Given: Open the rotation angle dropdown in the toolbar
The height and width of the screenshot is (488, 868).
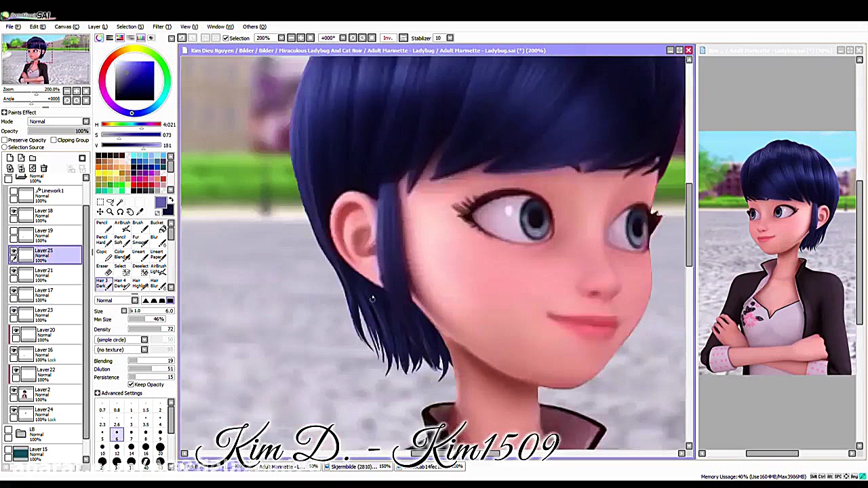Looking at the screenshot, I should 342,38.
